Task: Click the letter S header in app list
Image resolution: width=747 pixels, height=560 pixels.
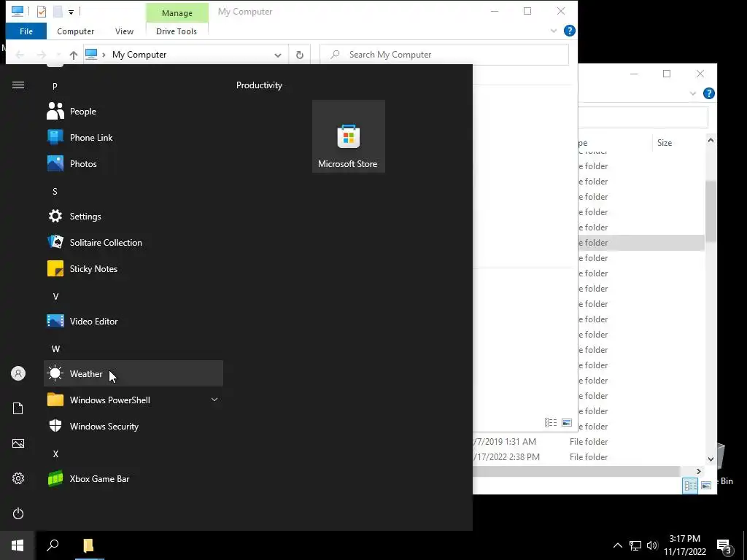Action: [55, 192]
